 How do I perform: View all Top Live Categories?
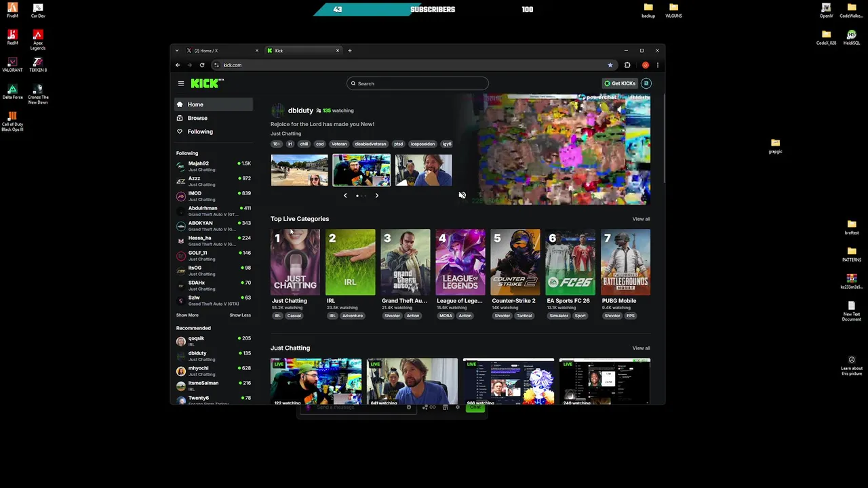click(641, 219)
